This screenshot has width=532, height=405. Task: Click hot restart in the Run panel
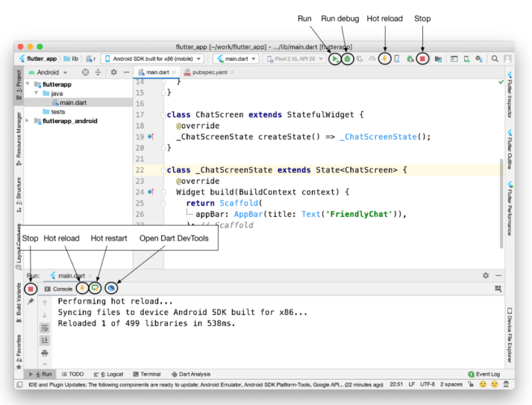pyautogui.click(x=95, y=288)
